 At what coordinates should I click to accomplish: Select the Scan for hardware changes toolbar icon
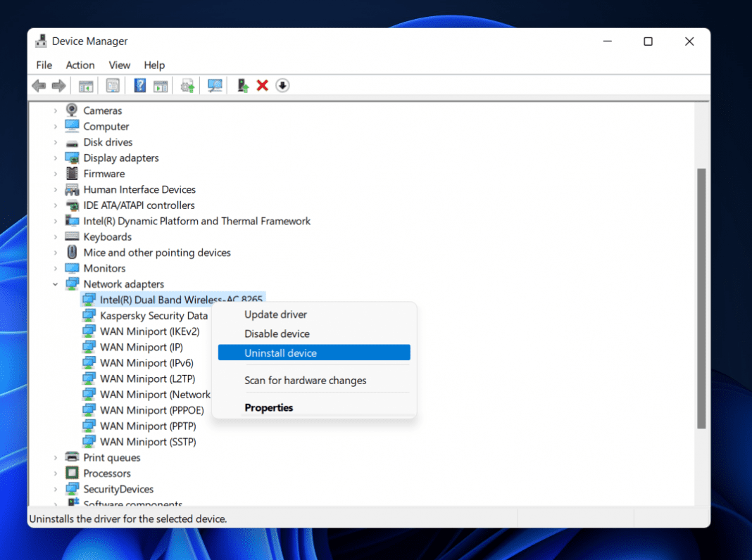coord(215,85)
